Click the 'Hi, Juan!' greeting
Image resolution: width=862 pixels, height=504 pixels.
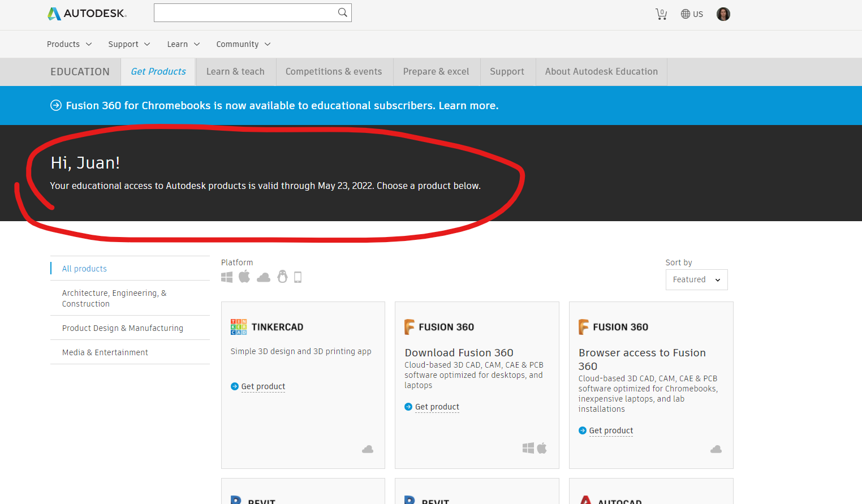click(x=85, y=163)
